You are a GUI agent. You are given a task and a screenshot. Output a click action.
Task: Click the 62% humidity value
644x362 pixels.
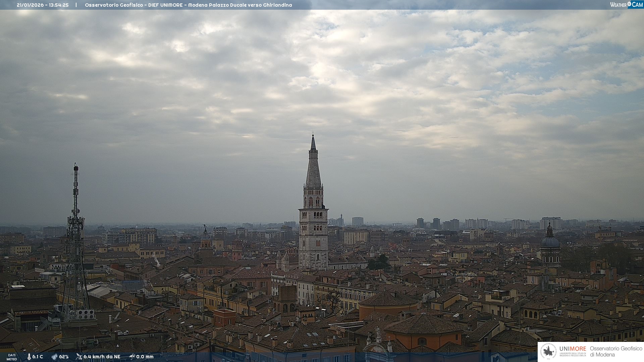coord(64,357)
